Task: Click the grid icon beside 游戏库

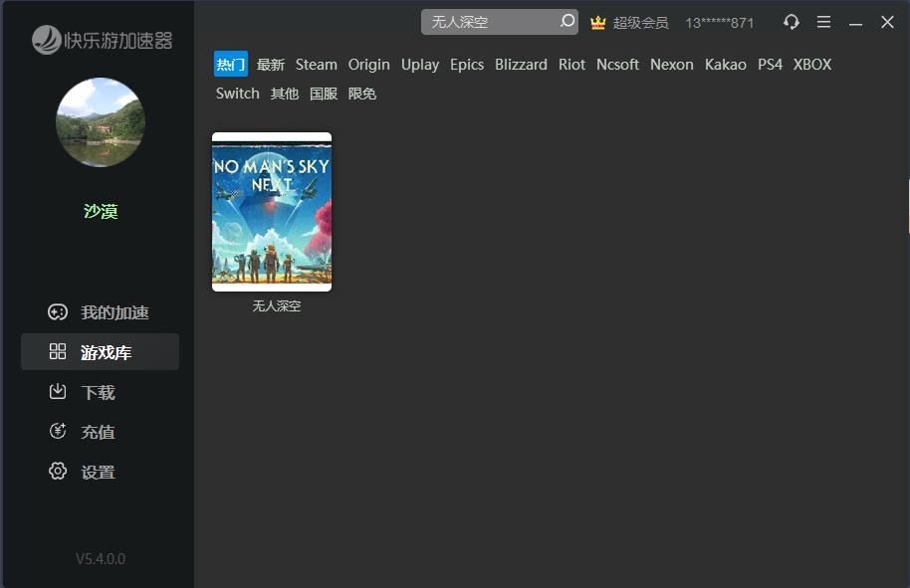Action: 58,351
